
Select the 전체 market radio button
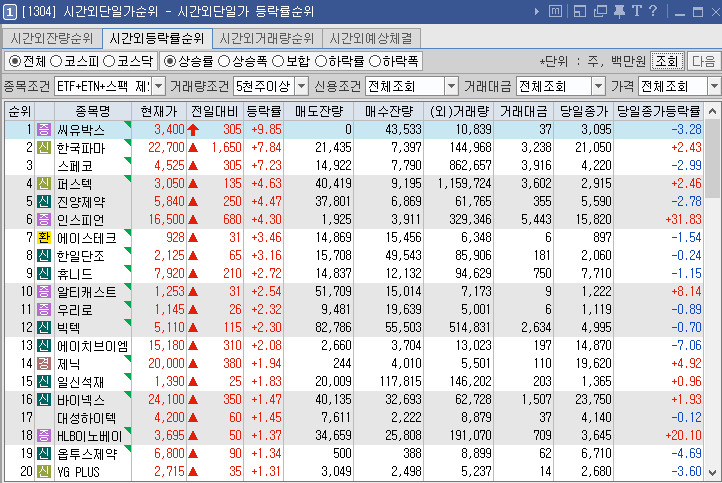tap(15, 61)
